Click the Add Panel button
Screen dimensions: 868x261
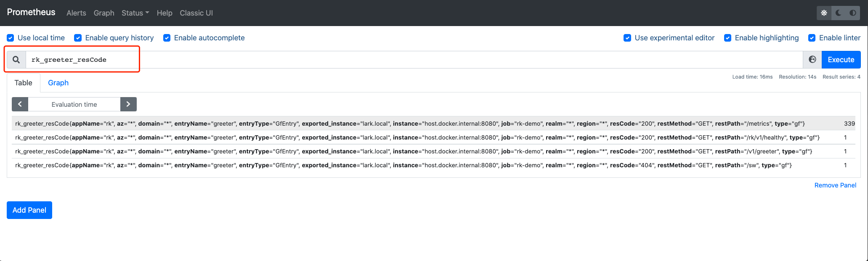point(29,210)
